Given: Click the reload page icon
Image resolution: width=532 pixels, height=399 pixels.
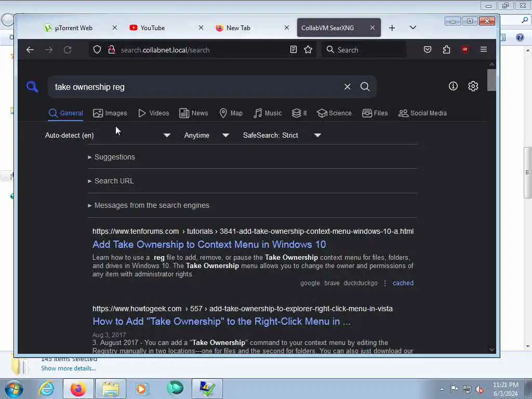Looking at the screenshot, I should [x=68, y=50].
